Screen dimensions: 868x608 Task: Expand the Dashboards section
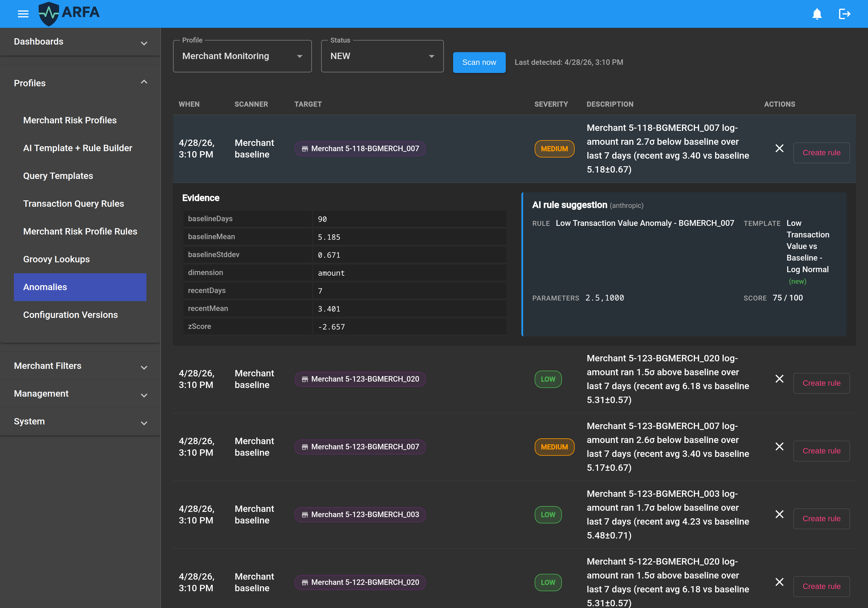(80, 42)
